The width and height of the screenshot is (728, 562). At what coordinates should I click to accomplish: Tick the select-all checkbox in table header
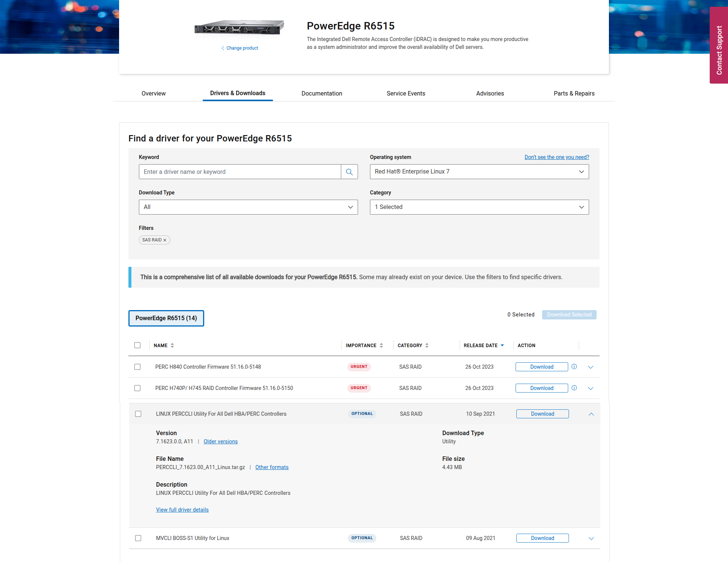click(137, 345)
